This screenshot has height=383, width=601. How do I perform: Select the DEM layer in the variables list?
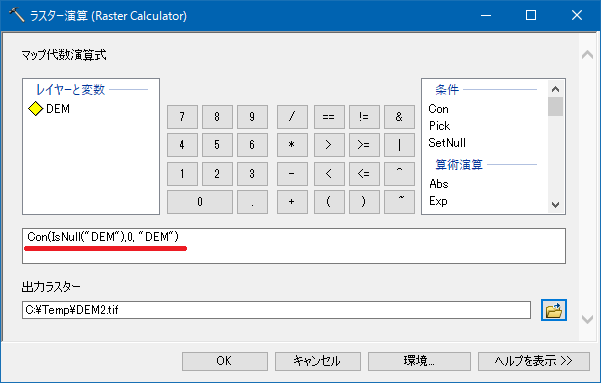(x=49, y=109)
